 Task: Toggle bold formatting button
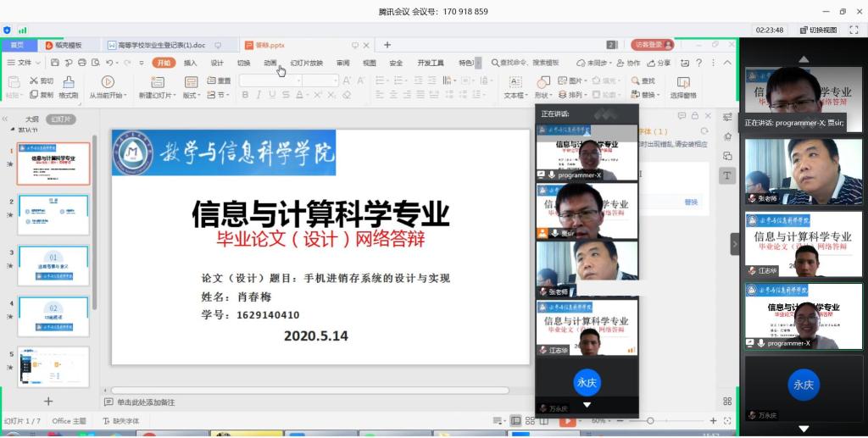245,95
